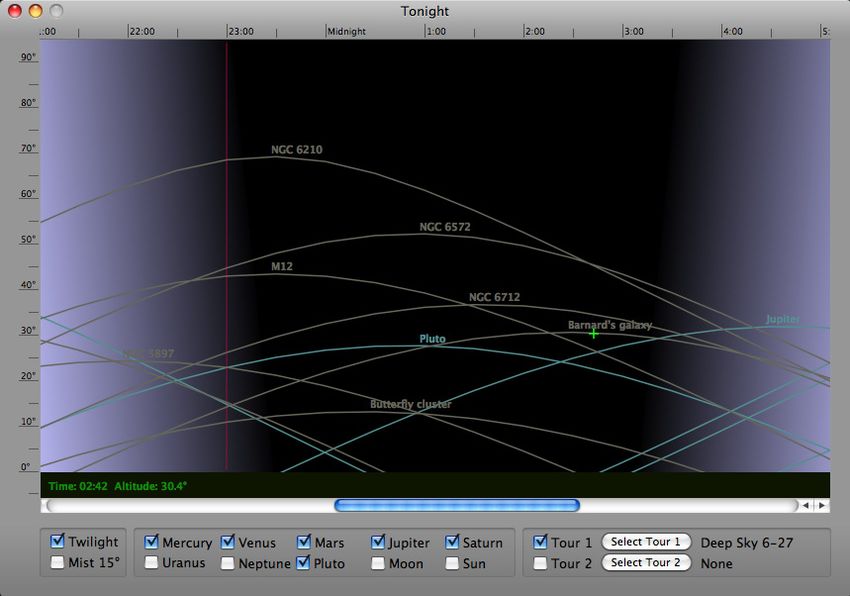The width and height of the screenshot is (850, 596).
Task: Minimize the Tonight window with yellow button
Action: pyautogui.click(x=35, y=10)
